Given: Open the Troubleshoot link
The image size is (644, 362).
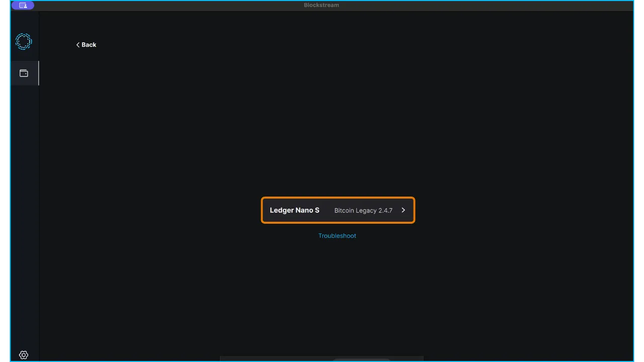Looking at the screenshot, I should [337, 236].
